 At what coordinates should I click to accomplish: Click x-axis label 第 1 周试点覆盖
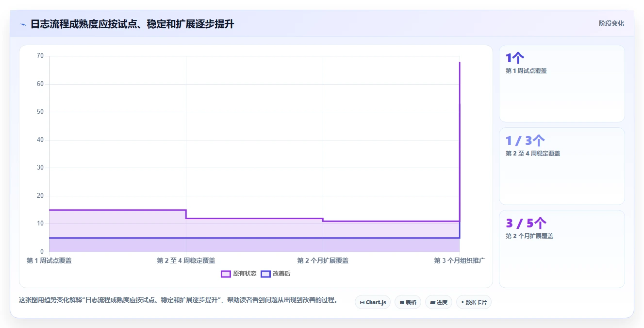tap(49, 260)
